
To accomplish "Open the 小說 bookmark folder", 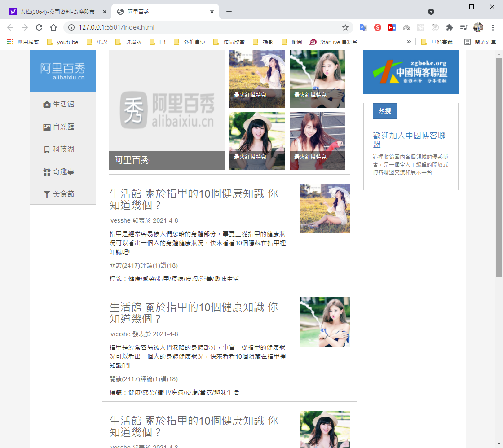I will coord(97,42).
